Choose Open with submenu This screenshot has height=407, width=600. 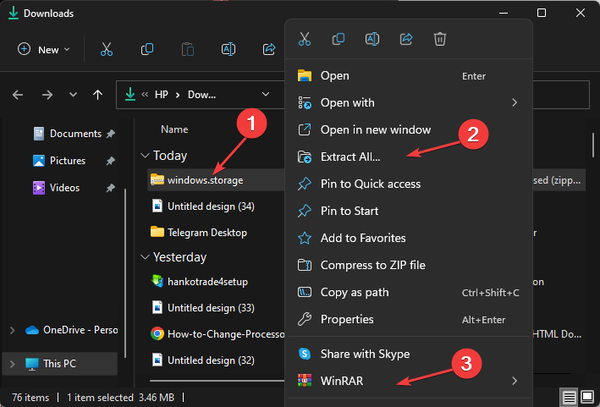point(409,103)
